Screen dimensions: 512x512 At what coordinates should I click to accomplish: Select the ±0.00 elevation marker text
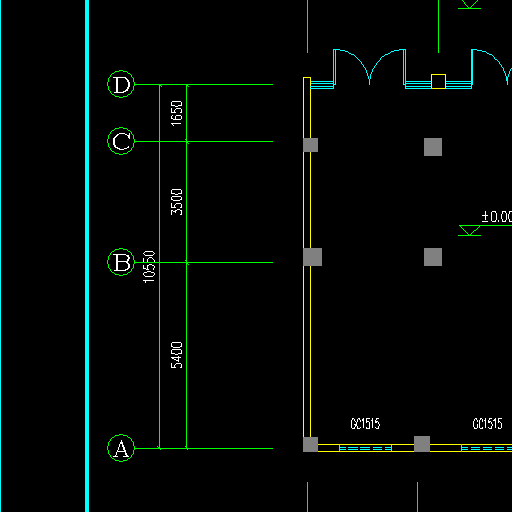(497, 217)
